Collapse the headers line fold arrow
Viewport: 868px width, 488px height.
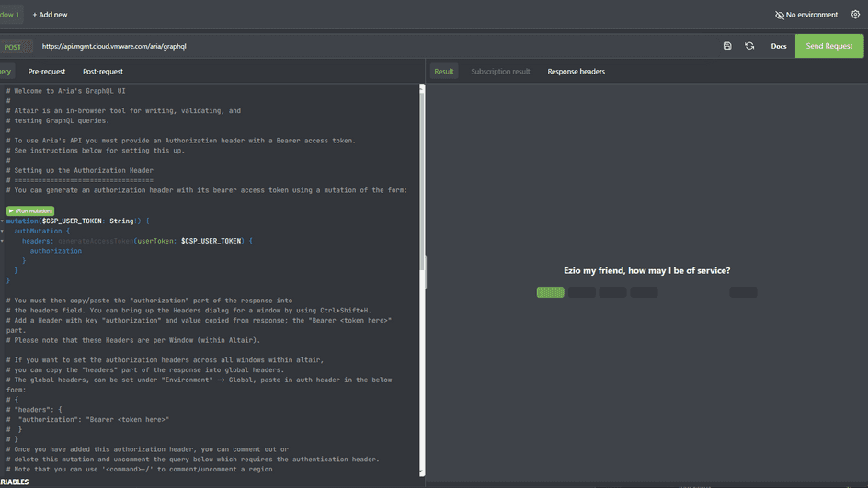click(3, 241)
